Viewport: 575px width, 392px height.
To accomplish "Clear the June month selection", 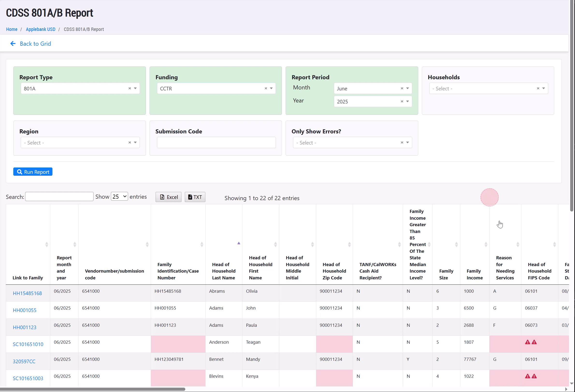I will [x=402, y=88].
